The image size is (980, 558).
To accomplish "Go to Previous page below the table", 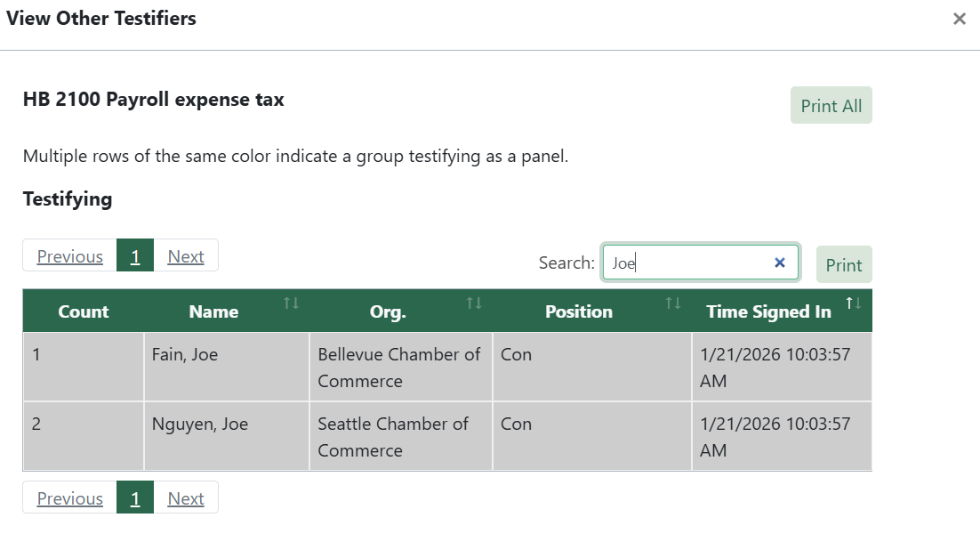I will tap(70, 498).
